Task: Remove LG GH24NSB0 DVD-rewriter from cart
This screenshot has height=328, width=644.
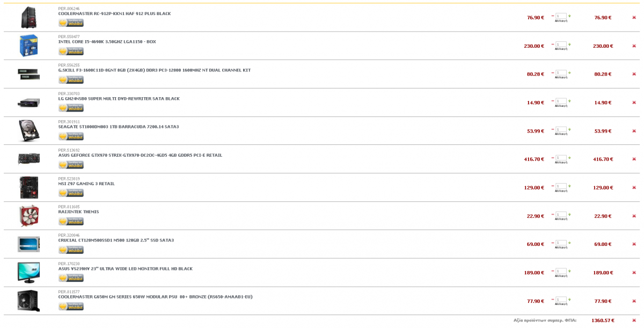Action: click(634, 103)
